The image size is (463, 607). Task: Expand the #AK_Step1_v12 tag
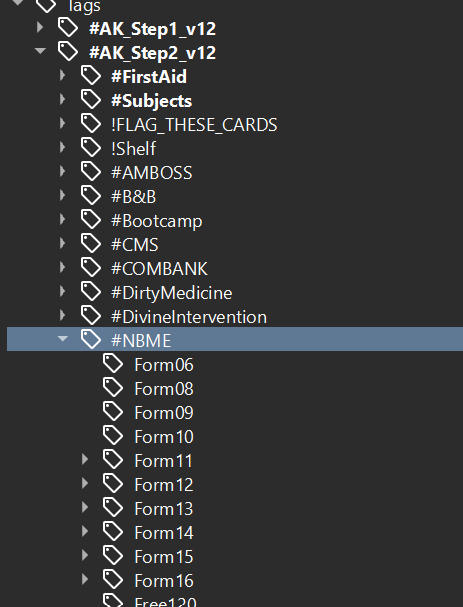[40, 27]
